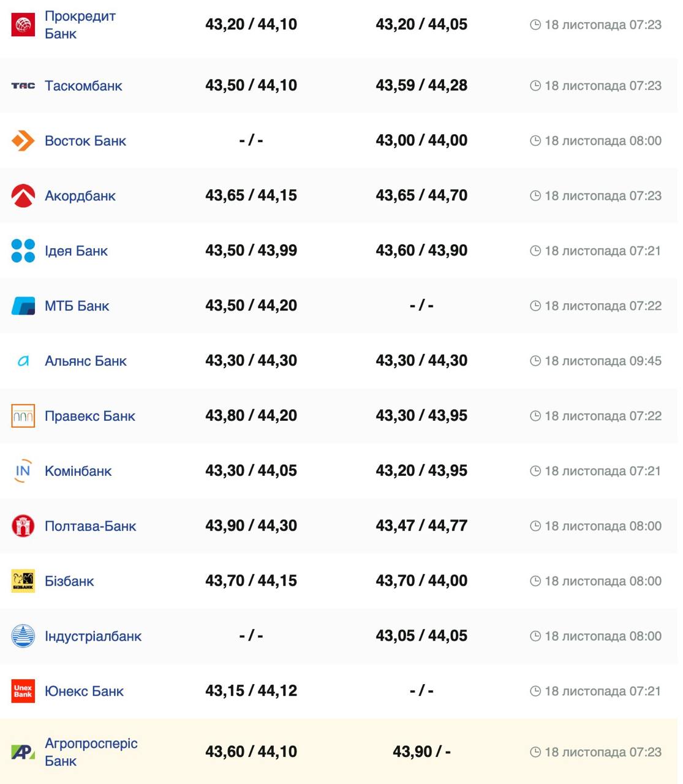Click the Агропросперіс Банк logo icon
The width and height of the screenshot is (683, 784).
click(23, 752)
